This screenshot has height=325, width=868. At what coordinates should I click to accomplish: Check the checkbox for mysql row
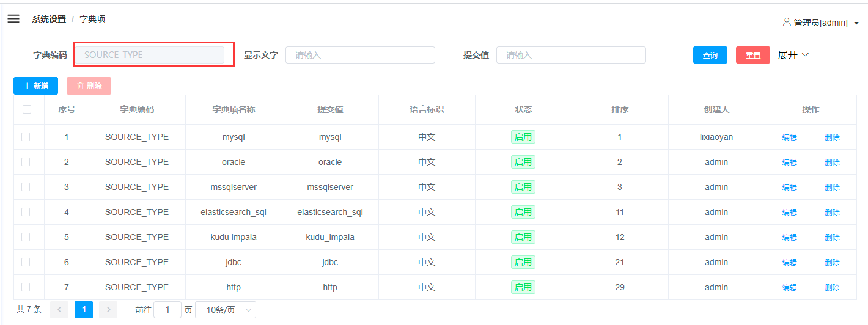pos(26,137)
